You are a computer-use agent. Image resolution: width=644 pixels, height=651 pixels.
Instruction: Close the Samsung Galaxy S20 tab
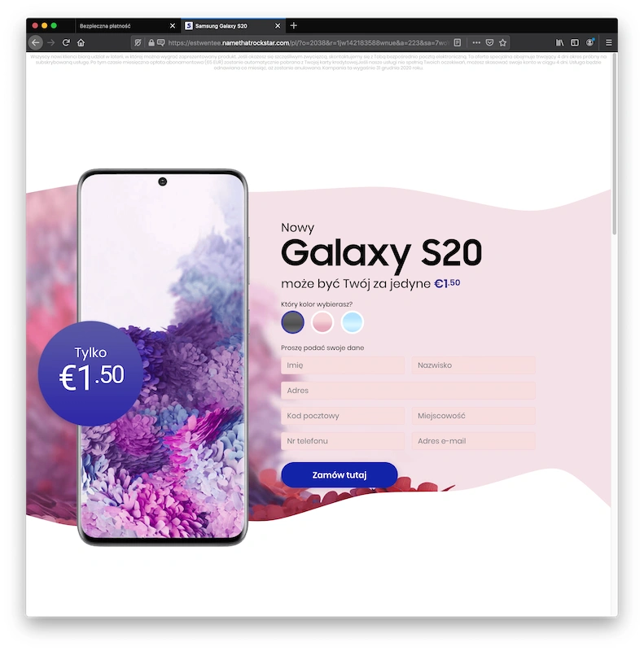pyautogui.click(x=278, y=26)
